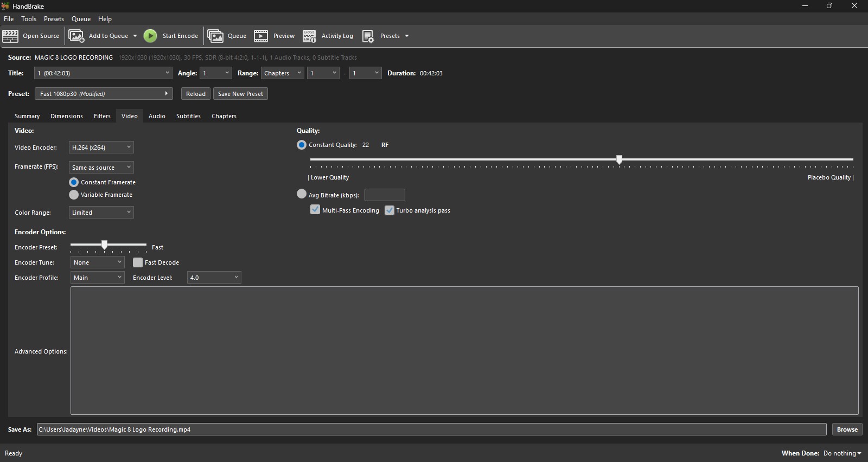Image resolution: width=868 pixels, height=462 pixels.
Task: Open the Tools menu
Action: 29,19
